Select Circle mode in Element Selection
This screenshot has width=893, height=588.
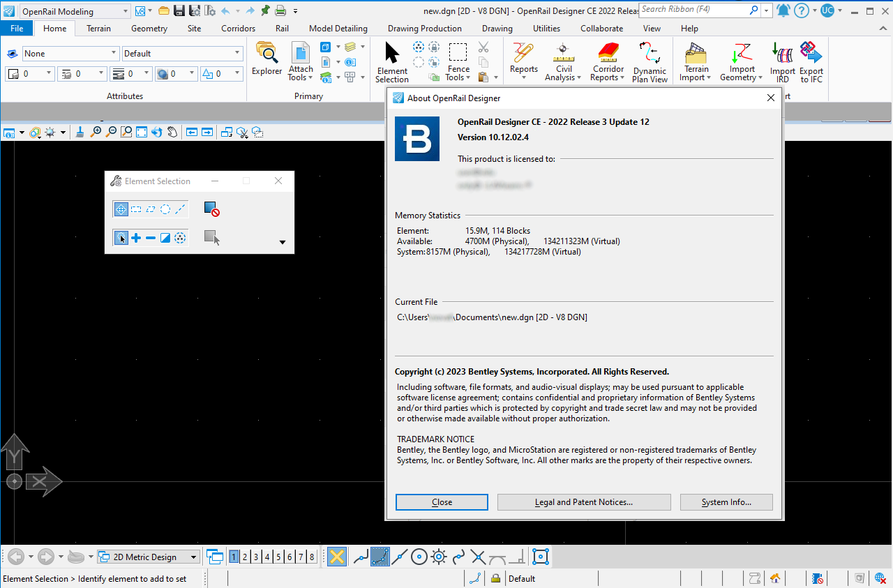tap(165, 209)
